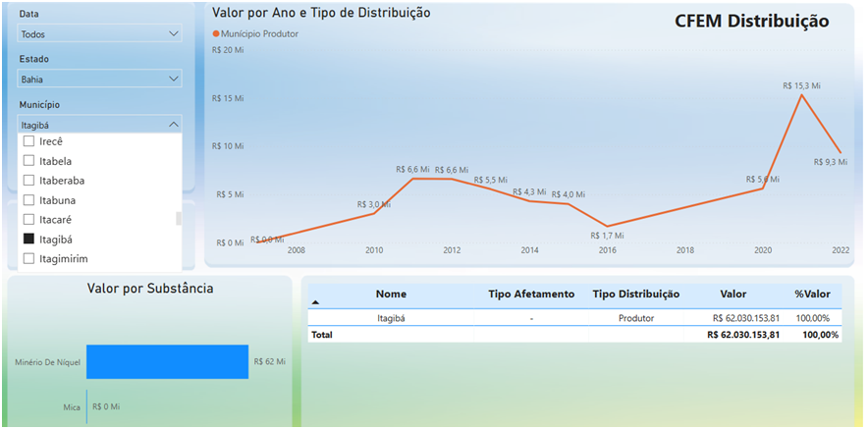Collapse the Município dropdown chevron

174,125
